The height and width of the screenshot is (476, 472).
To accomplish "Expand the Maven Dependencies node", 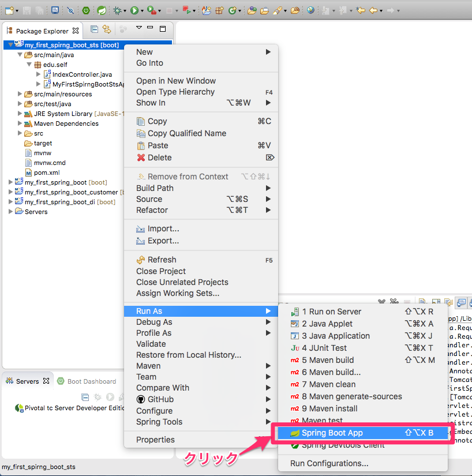I will click(20, 123).
